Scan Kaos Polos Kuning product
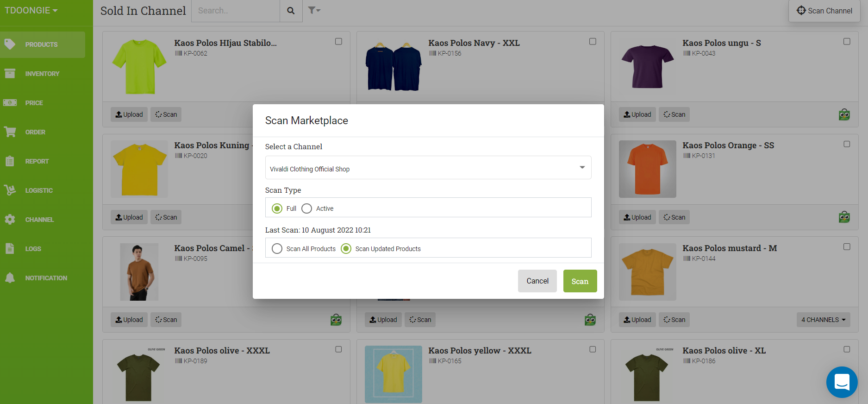Viewport: 868px width, 404px height. pyautogui.click(x=166, y=217)
